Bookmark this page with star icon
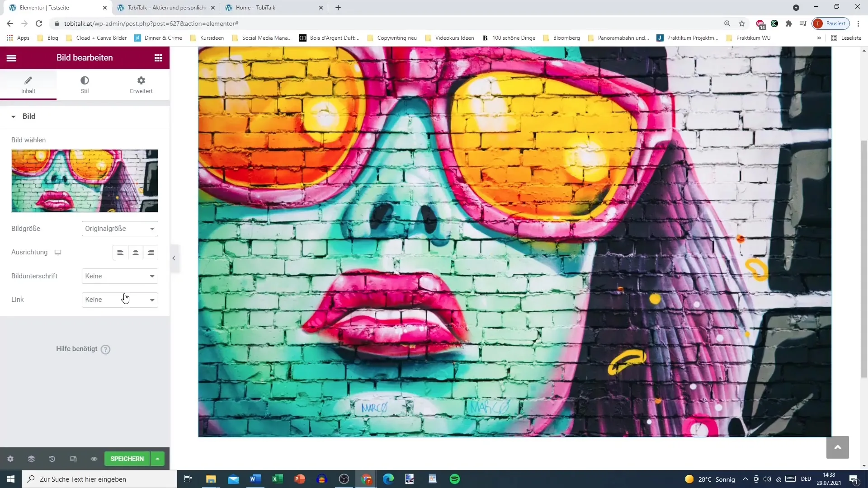868x488 pixels. (x=742, y=23)
